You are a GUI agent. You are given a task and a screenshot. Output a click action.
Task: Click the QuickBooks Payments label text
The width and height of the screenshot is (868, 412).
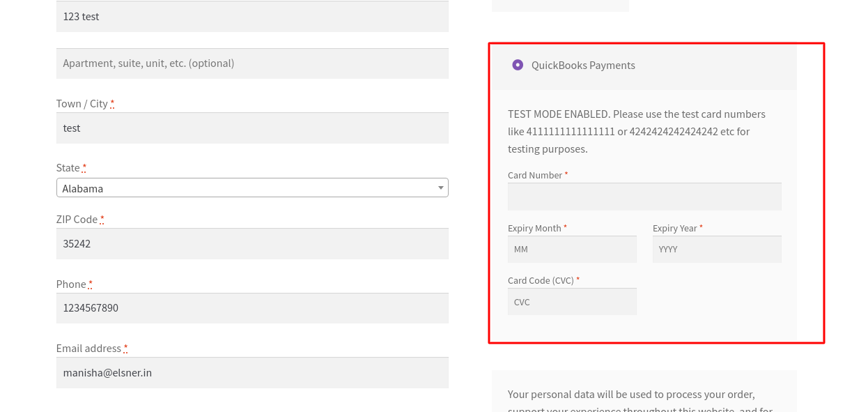583,66
